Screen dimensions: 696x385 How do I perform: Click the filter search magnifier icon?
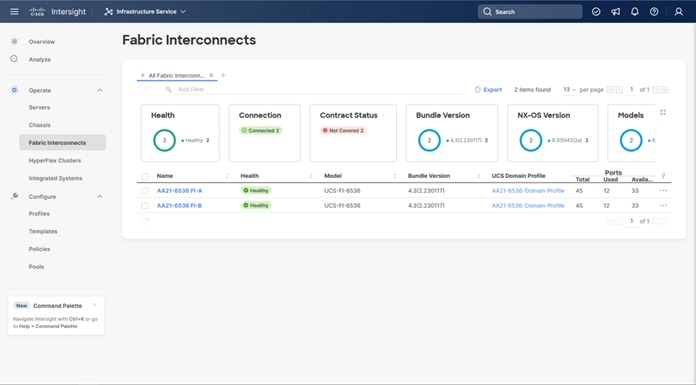[x=168, y=89]
